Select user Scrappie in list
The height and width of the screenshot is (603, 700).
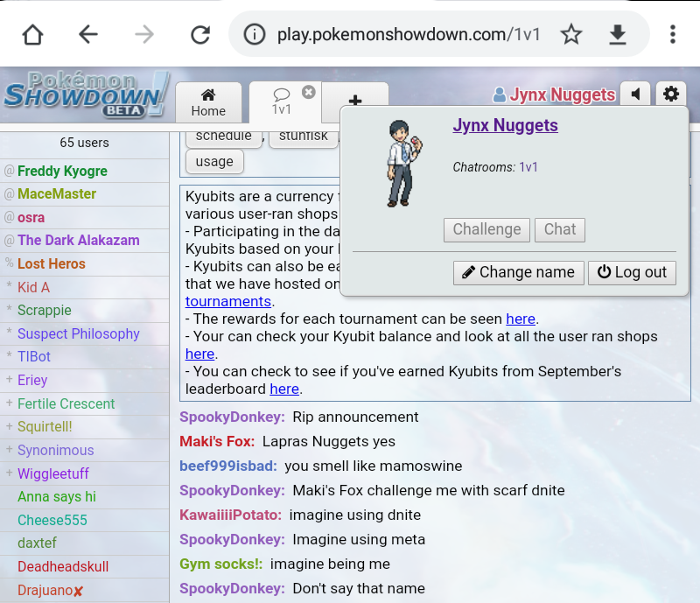84,310
